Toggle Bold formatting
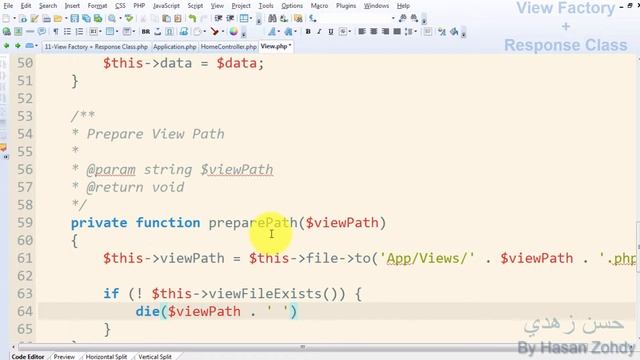Screen dimensions: 640x360 click(x=308, y=31)
